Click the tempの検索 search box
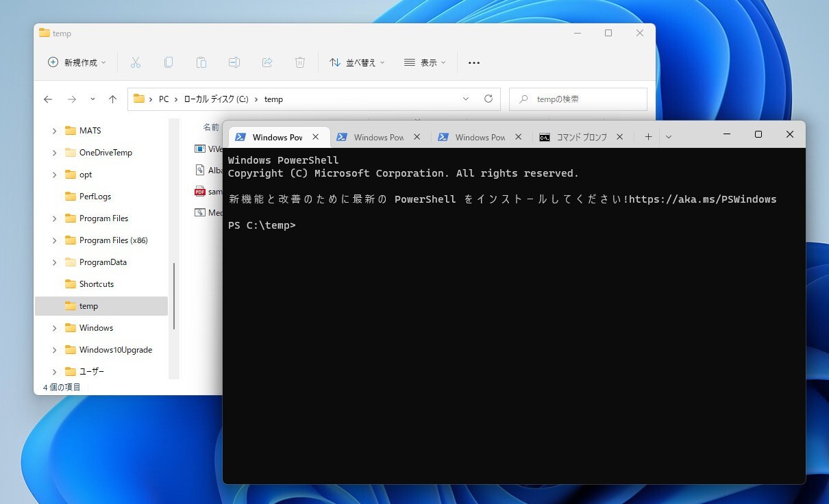 pyautogui.click(x=578, y=99)
